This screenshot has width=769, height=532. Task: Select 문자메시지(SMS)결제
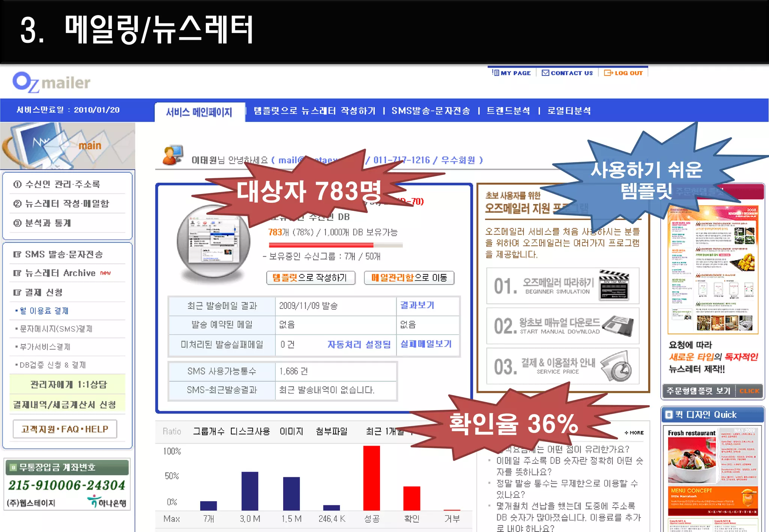coord(54,329)
